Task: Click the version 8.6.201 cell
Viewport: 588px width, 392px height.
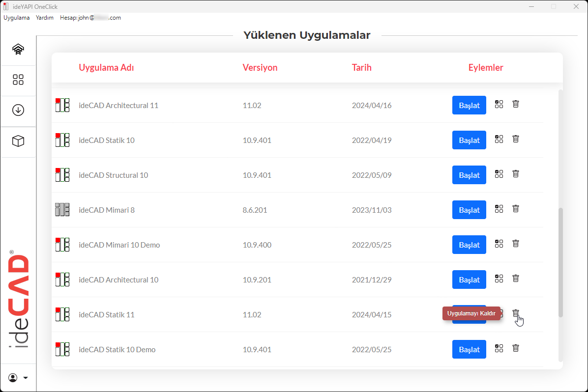Action: (x=255, y=210)
